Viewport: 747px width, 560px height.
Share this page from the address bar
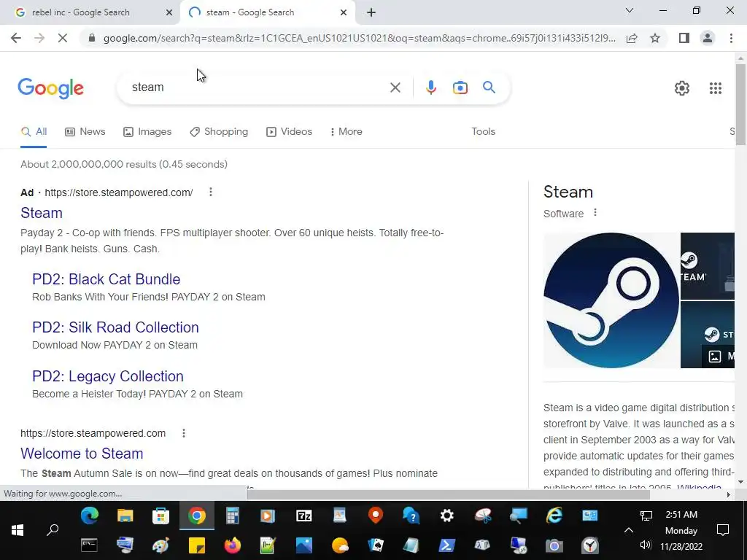tap(632, 38)
